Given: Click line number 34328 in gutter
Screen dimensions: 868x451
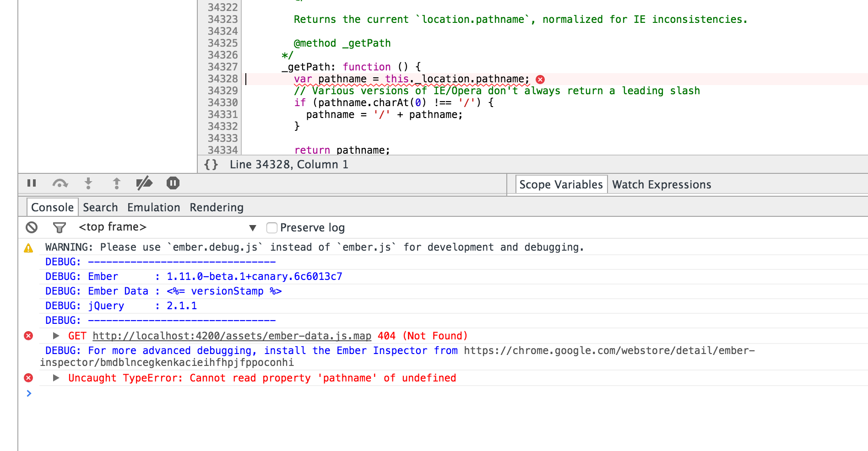Looking at the screenshot, I should pyautogui.click(x=222, y=79).
